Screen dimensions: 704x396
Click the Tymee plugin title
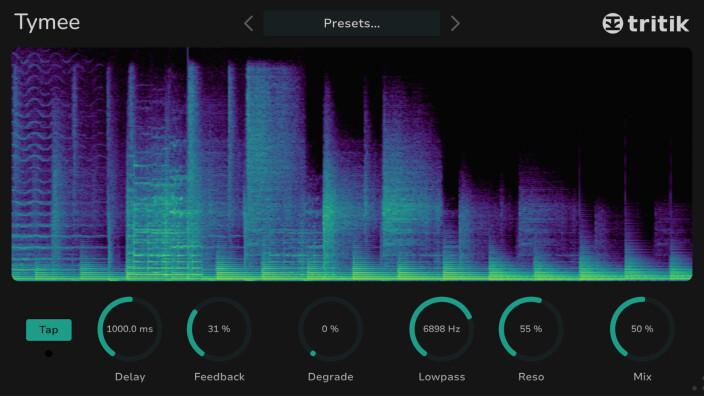(47, 22)
